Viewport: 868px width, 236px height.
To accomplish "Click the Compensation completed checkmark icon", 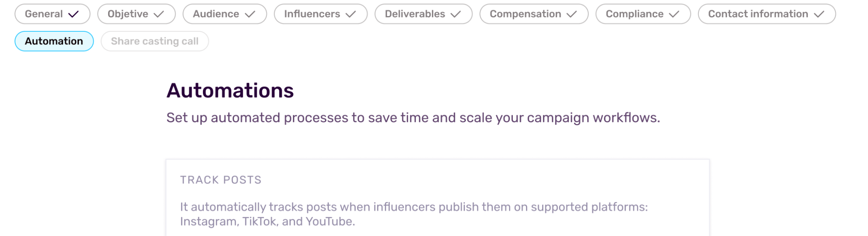I will pyautogui.click(x=572, y=14).
